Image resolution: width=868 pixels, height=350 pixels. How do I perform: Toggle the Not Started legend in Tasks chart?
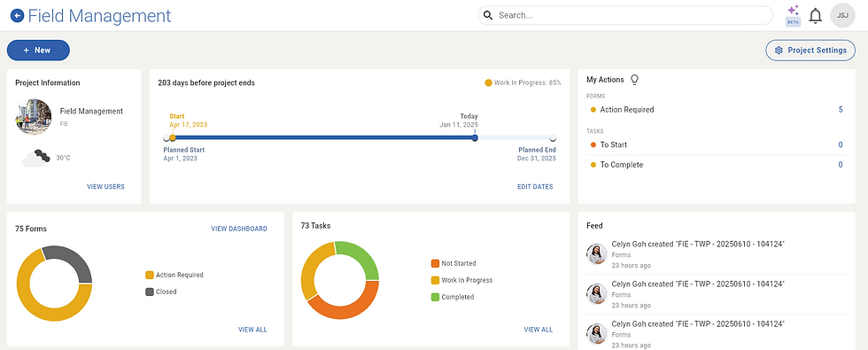click(x=453, y=264)
